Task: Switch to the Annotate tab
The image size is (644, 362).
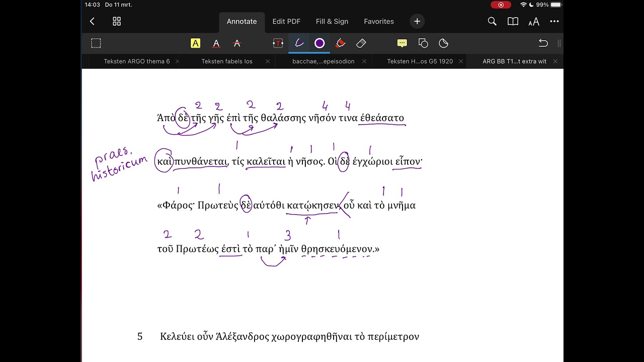Action: [242, 21]
